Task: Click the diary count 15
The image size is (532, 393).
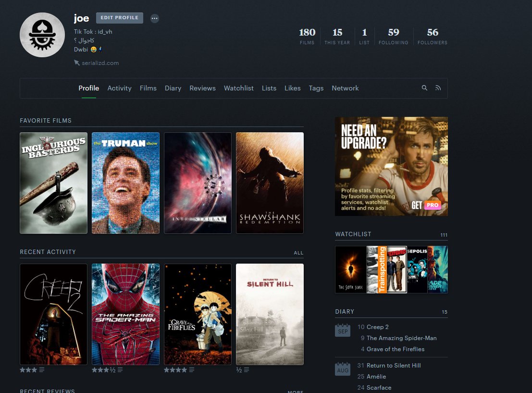Action: tap(445, 312)
